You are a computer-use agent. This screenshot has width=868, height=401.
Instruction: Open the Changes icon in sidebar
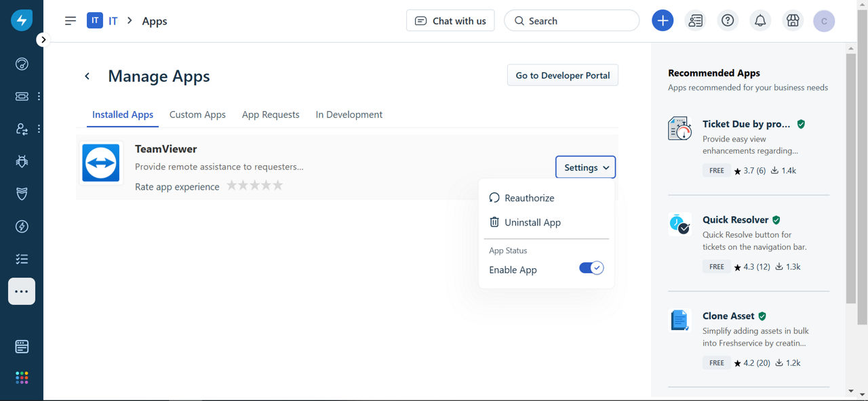click(x=22, y=129)
